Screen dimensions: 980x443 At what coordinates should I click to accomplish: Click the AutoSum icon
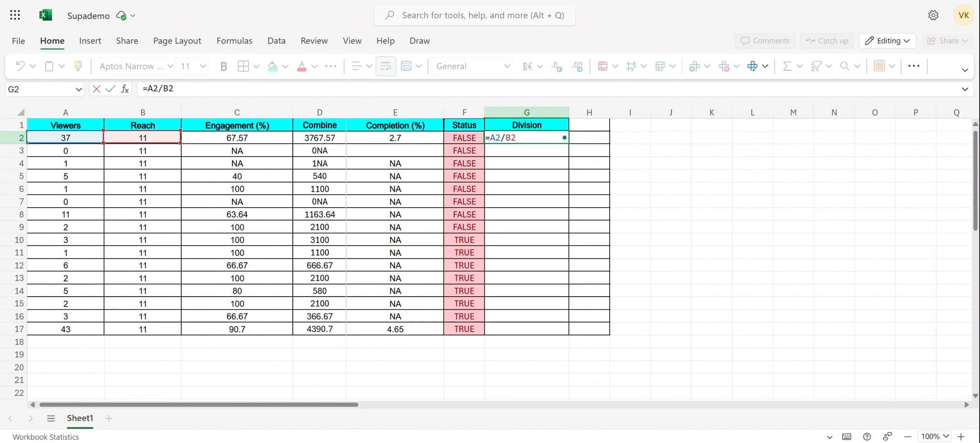point(787,66)
